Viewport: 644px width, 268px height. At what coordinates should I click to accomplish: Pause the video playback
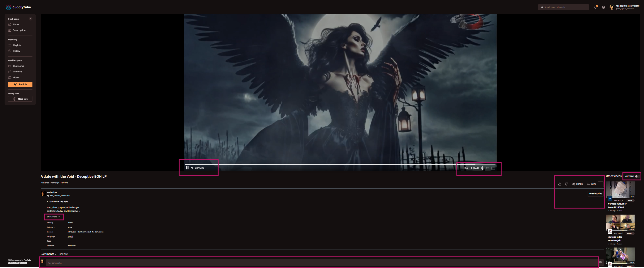click(x=187, y=168)
